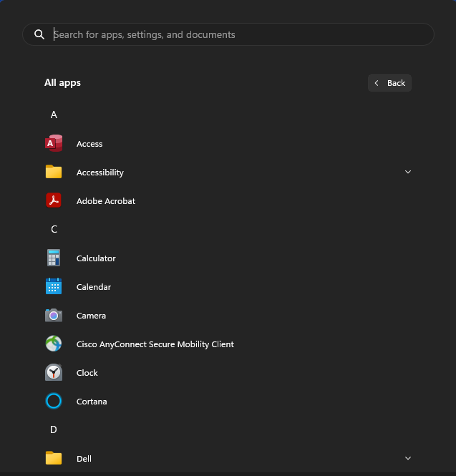Go back with the Back button
Image resolution: width=456 pixels, height=476 pixels.
(x=390, y=83)
